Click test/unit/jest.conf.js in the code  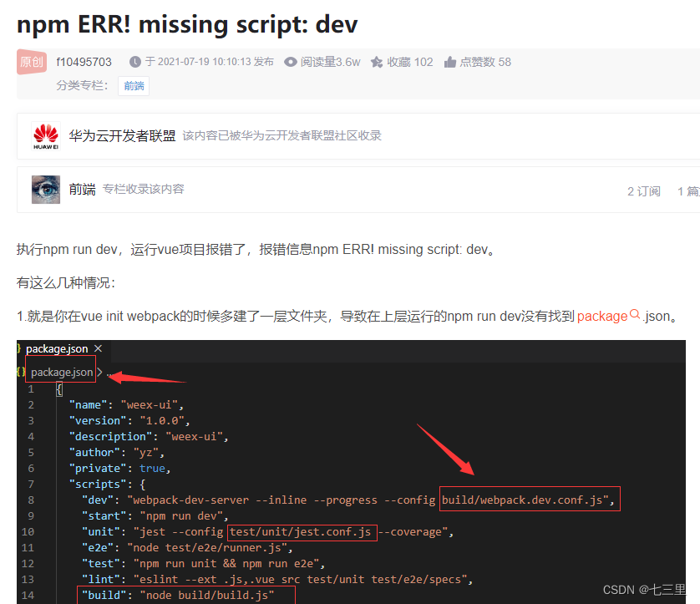click(301, 531)
